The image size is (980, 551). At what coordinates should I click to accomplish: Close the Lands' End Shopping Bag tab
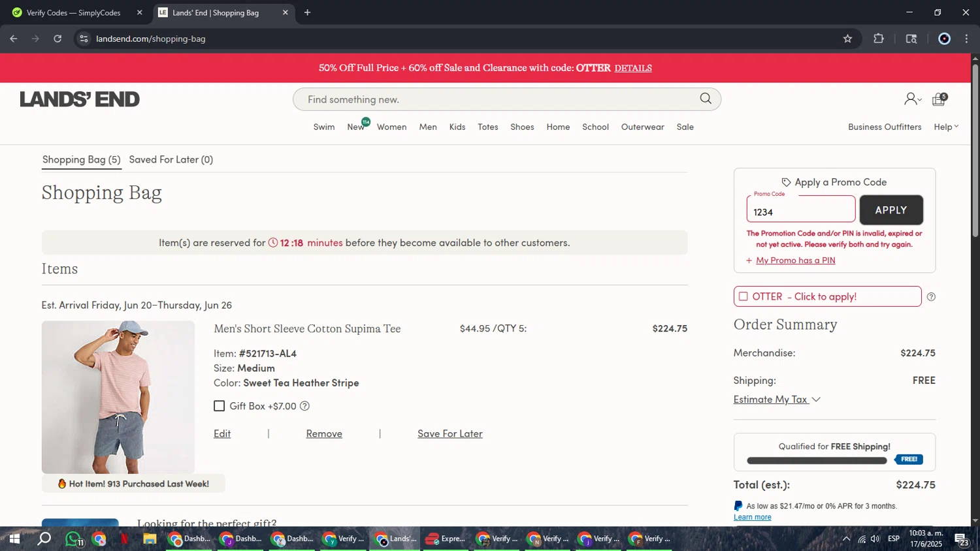[285, 12]
